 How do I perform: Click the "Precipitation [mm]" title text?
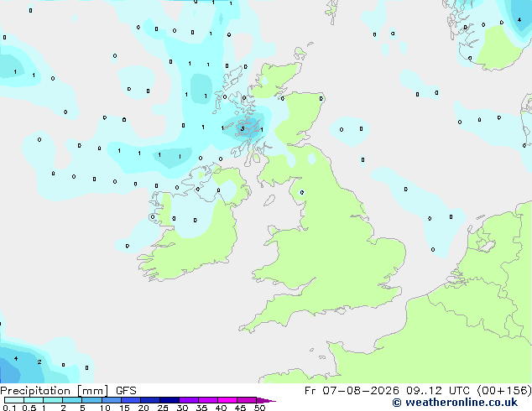coord(54,391)
